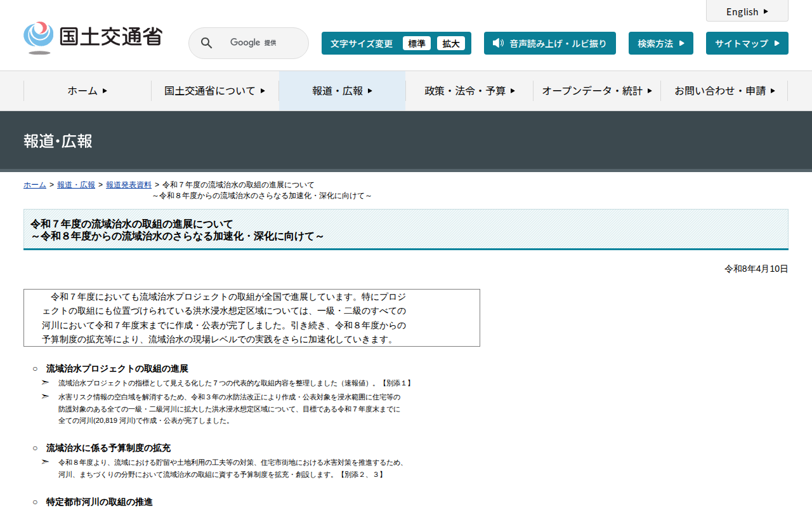The width and height of the screenshot is (812, 508).
Task: Click the 音声読み上げ・ルビ振り button
Action: click(x=550, y=43)
